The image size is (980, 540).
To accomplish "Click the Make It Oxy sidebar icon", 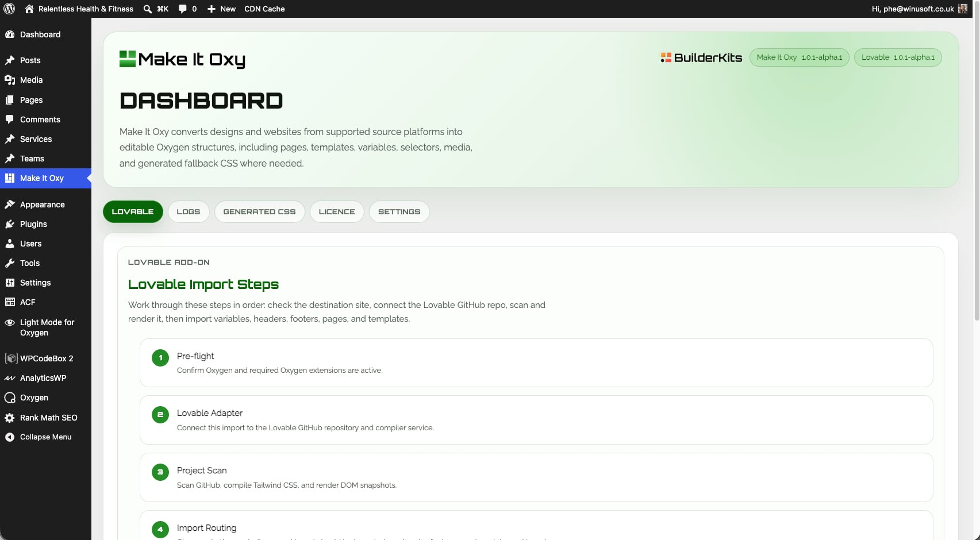I will tap(10, 178).
